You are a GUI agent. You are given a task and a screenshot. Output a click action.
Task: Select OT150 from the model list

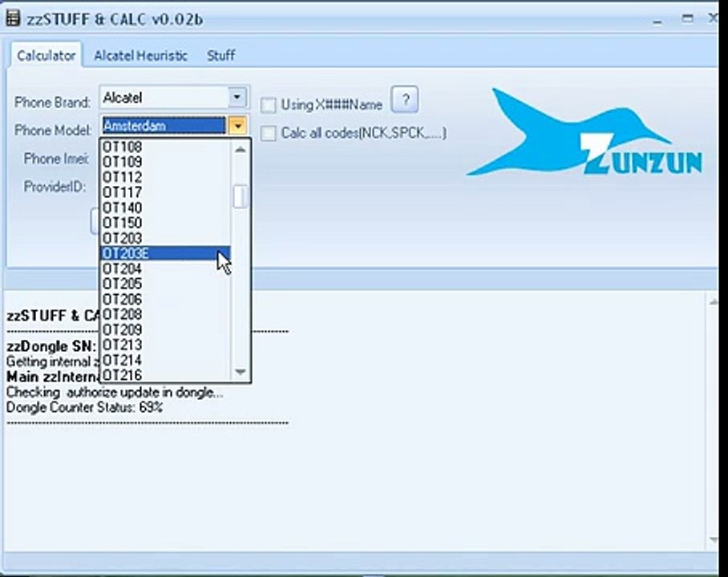coord(165,224)
